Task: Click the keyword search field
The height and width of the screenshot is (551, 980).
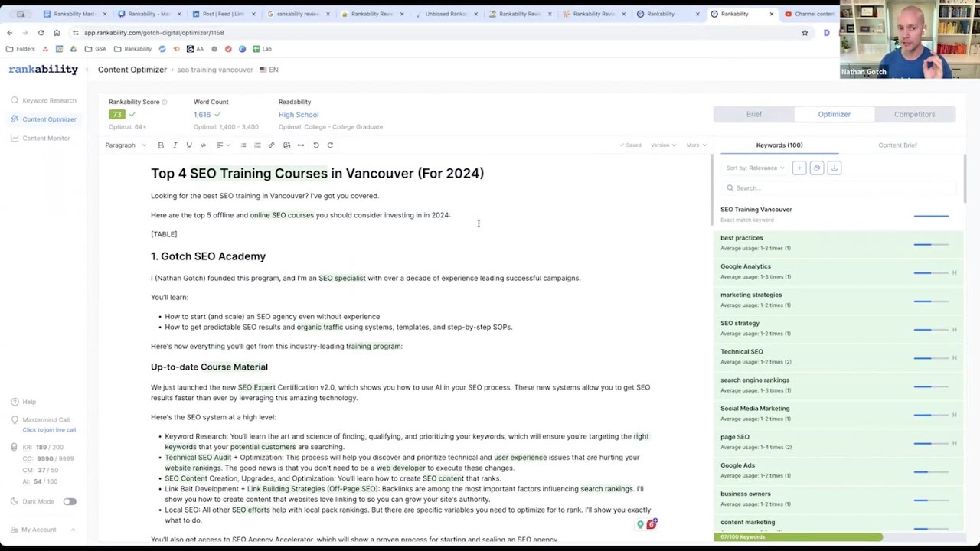Action: pos(838,187)
